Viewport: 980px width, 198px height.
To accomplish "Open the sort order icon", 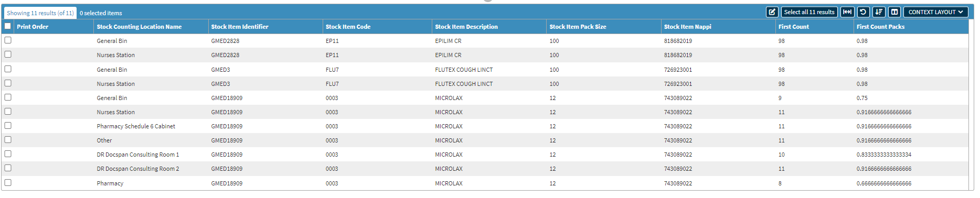I will (879, 12).
